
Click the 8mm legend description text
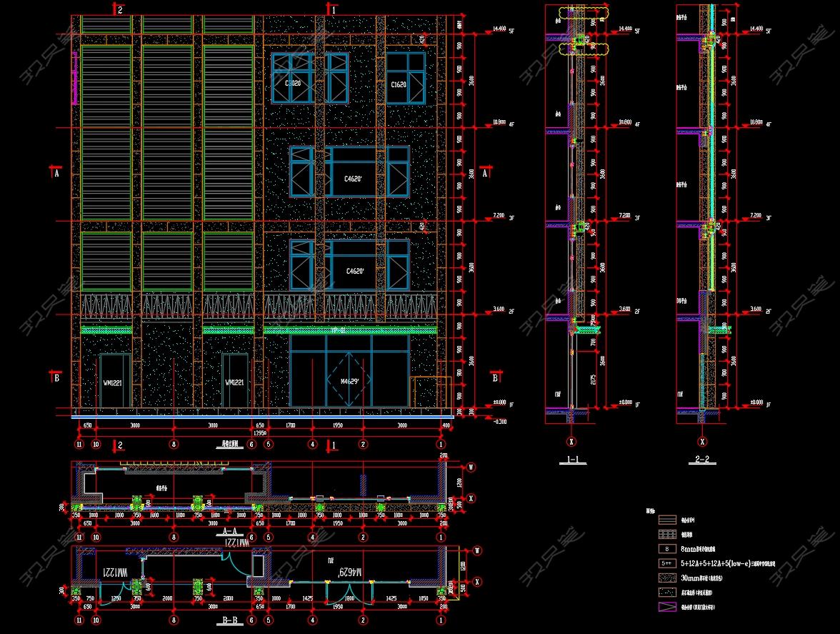698,550
